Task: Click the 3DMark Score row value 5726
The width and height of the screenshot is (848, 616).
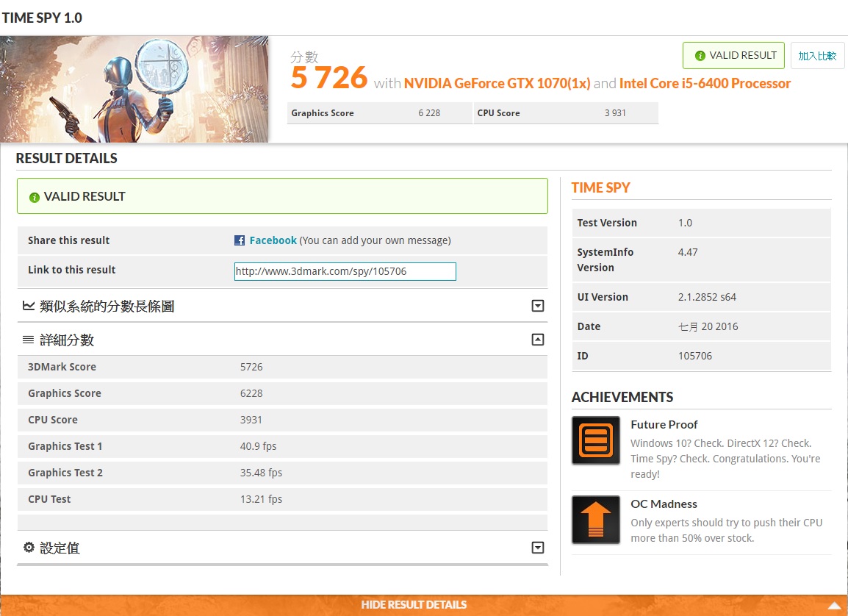Action: [251, 367]
